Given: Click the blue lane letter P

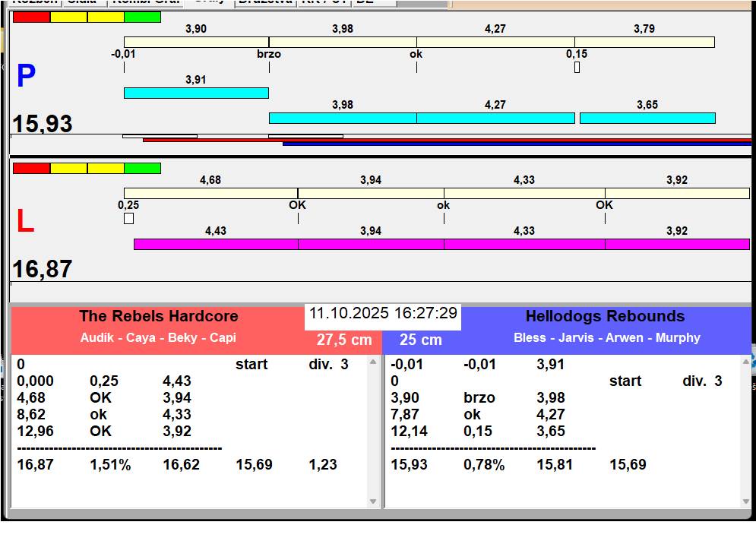Looking at the screenshot, I should (26, 76).
